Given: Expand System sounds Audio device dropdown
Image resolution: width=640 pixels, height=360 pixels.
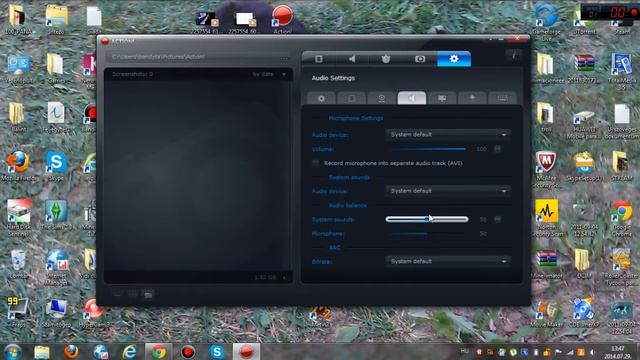Looking at the screenshot, I should point(448,191).
